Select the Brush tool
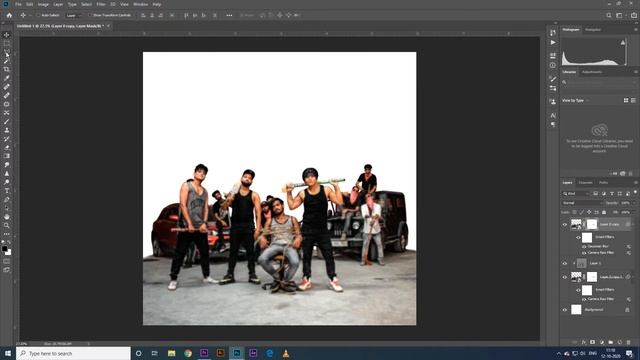The width and height of the screenshot is (640, 360). [x=7, y=121]
